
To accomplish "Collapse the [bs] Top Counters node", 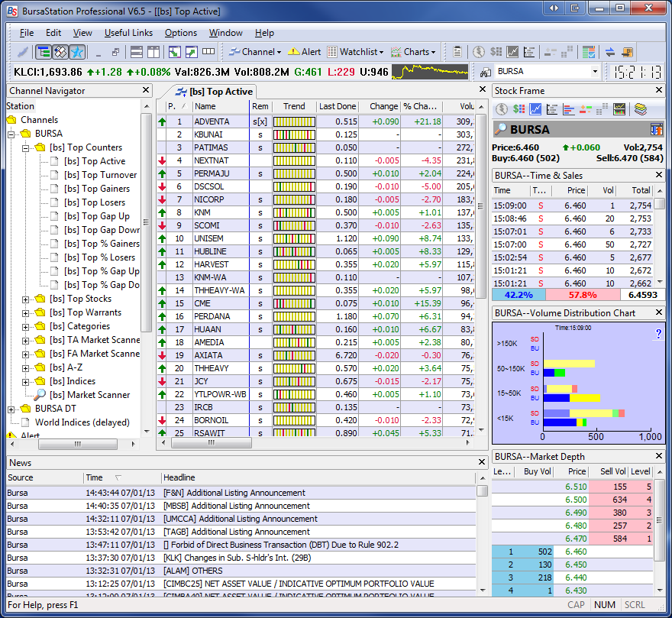I will click(x=26, y=148).
